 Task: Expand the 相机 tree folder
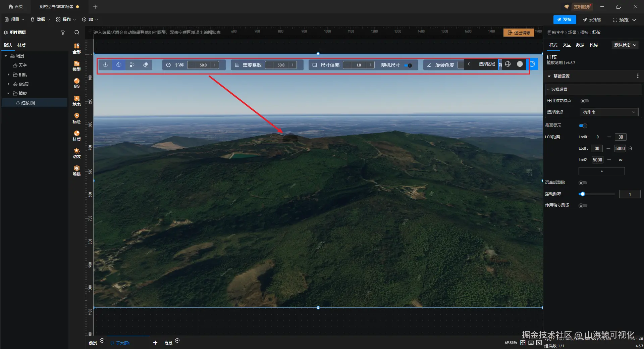(8, 74)
